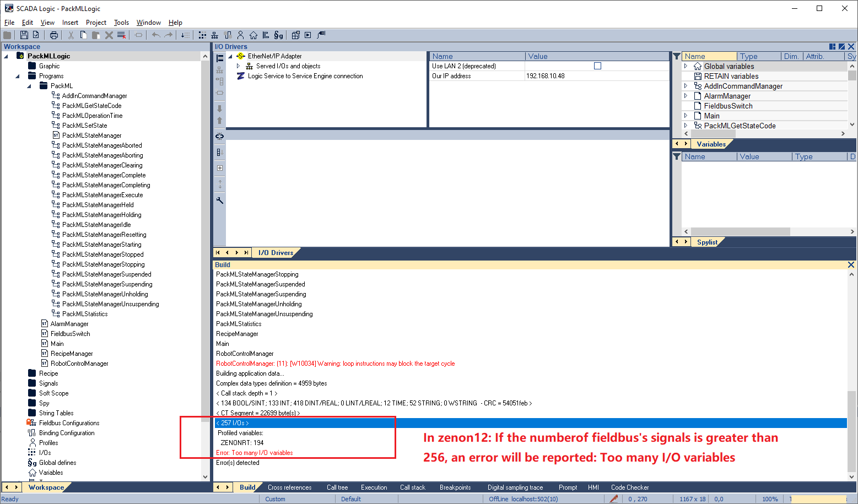Switch to the Breakpoints tab
This screenshot has width=858, height=504.
(x=455, y=487)
